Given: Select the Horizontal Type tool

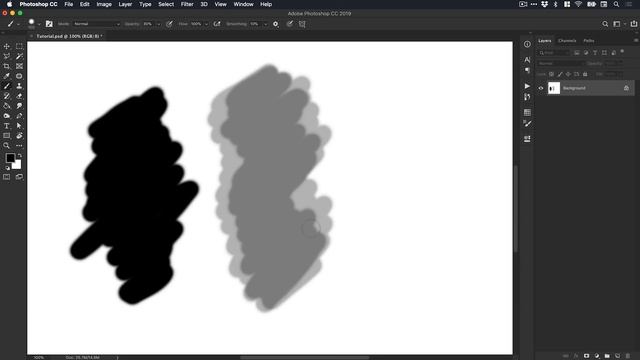Looking at the screenshot, I should (x=7, y=126).
